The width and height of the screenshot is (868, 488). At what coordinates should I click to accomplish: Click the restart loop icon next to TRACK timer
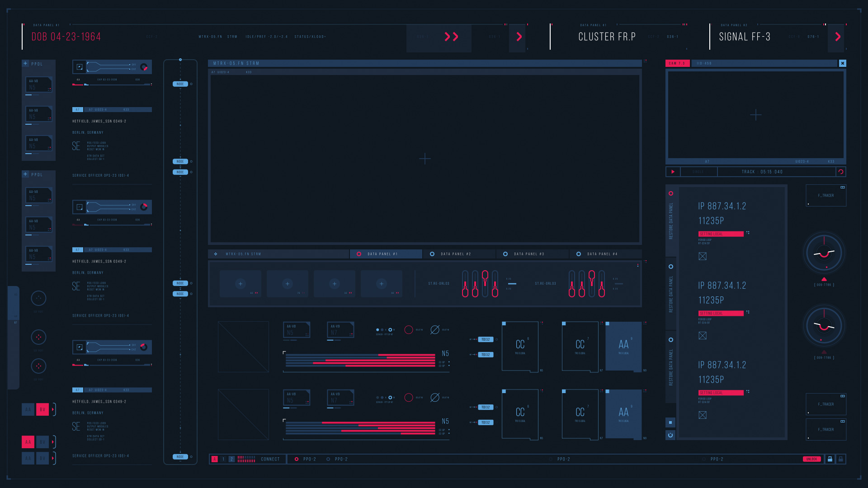[x=841, y=172]
